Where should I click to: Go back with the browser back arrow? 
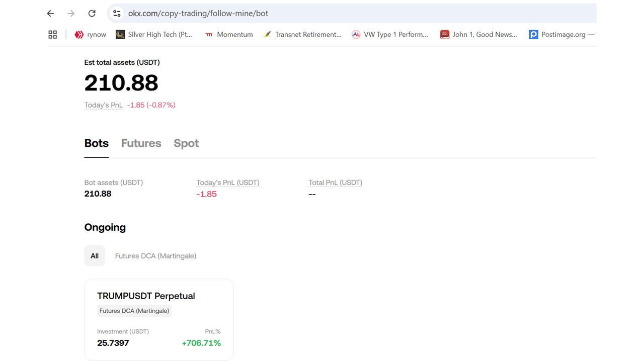[50, 14]
